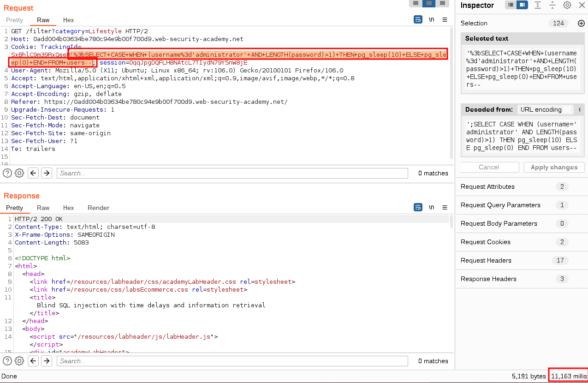Close the Inspector panel
The image size is (588, 383).
582,5
